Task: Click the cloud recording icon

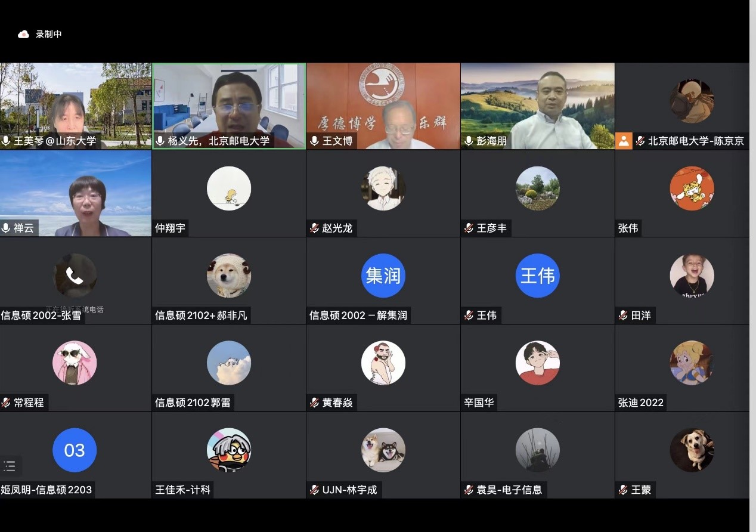Action: click(x=23, y=34)
